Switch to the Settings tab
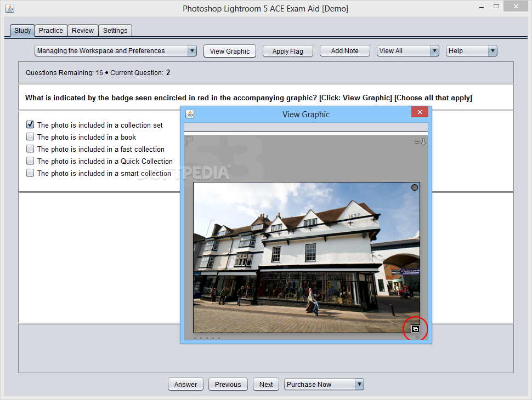This screenshot has width=532, height=400. click(x=115, y=31)
